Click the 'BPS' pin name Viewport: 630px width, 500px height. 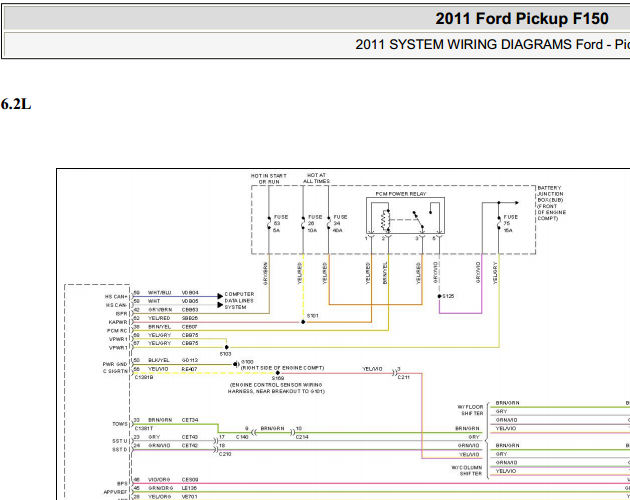tap(122, 484)
